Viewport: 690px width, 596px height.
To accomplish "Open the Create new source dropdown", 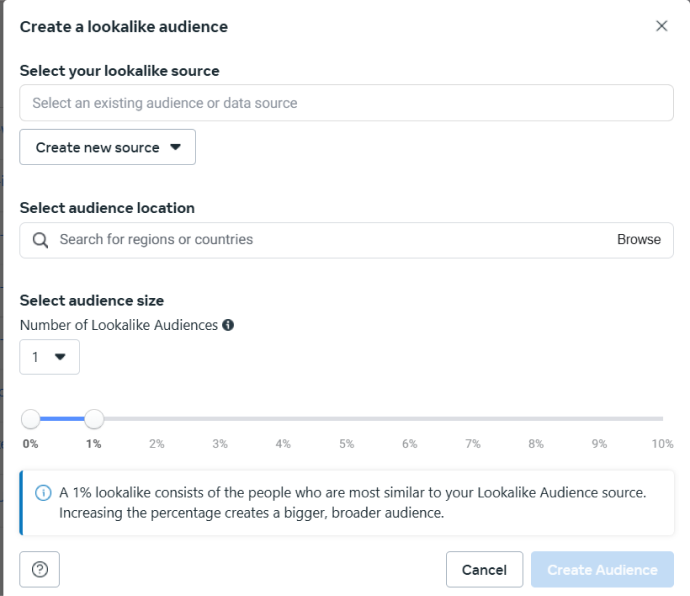I will click(x=107, y=147).
